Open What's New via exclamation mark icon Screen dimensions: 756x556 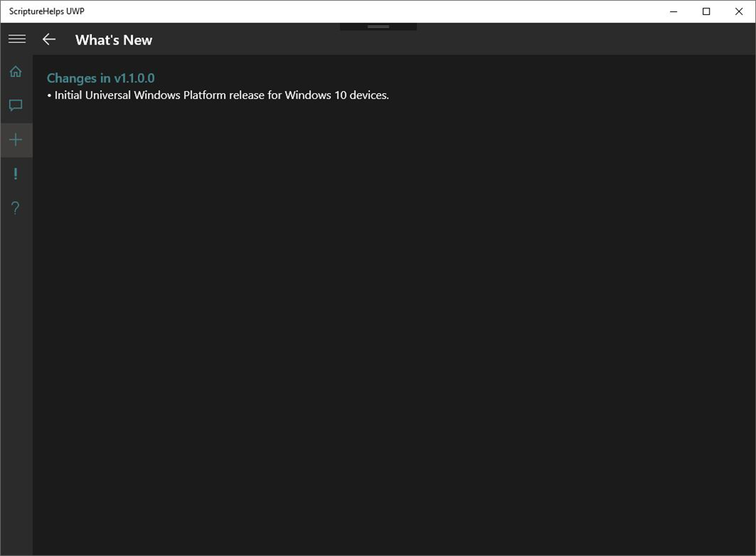16,173
